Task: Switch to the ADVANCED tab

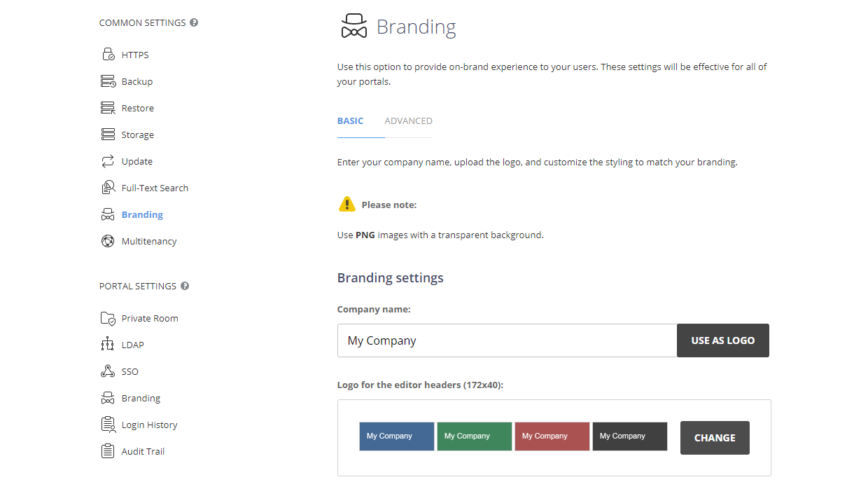Action: click(x=408, y=120)
